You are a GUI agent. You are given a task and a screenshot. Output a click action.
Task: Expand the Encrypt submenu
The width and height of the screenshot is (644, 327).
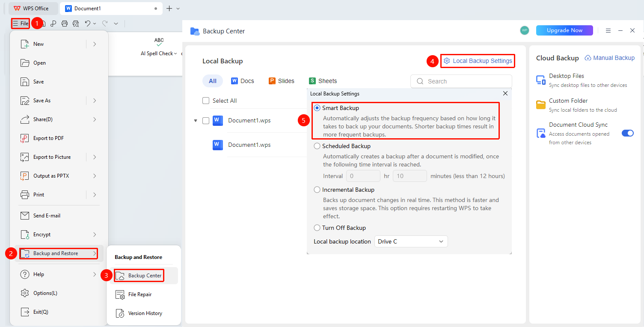click(95, 235)
